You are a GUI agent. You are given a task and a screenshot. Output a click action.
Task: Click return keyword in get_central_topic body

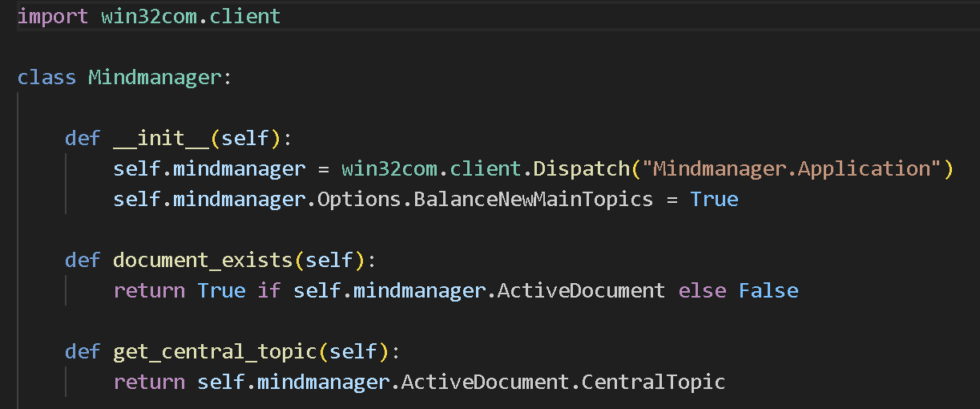(149, 383)
